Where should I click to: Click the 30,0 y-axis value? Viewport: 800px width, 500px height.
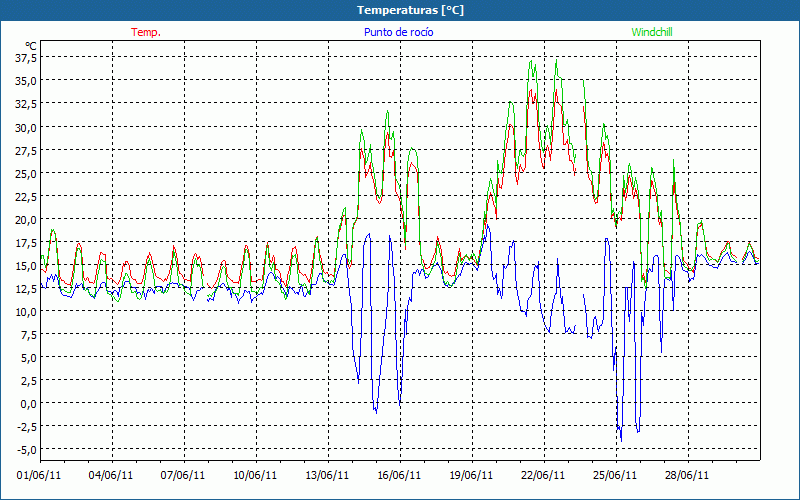(26, 128)
